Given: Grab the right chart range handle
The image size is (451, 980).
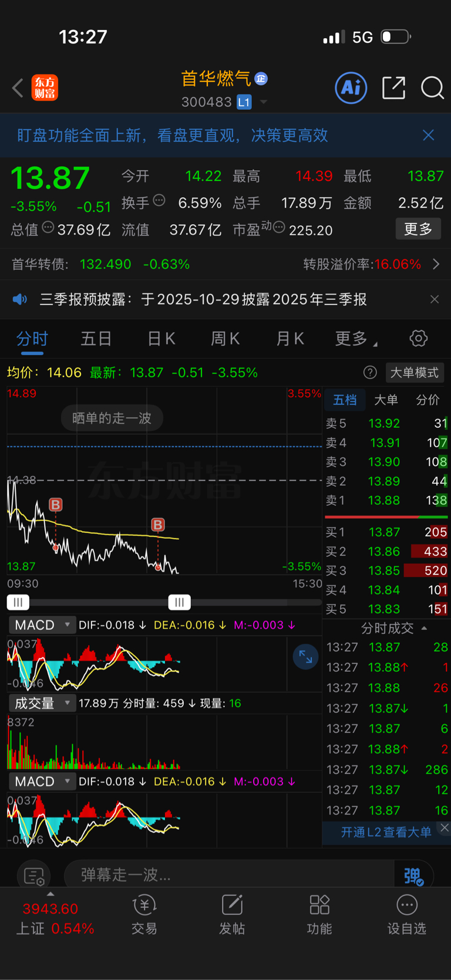Looking at the screenshot, I should 179,602.
